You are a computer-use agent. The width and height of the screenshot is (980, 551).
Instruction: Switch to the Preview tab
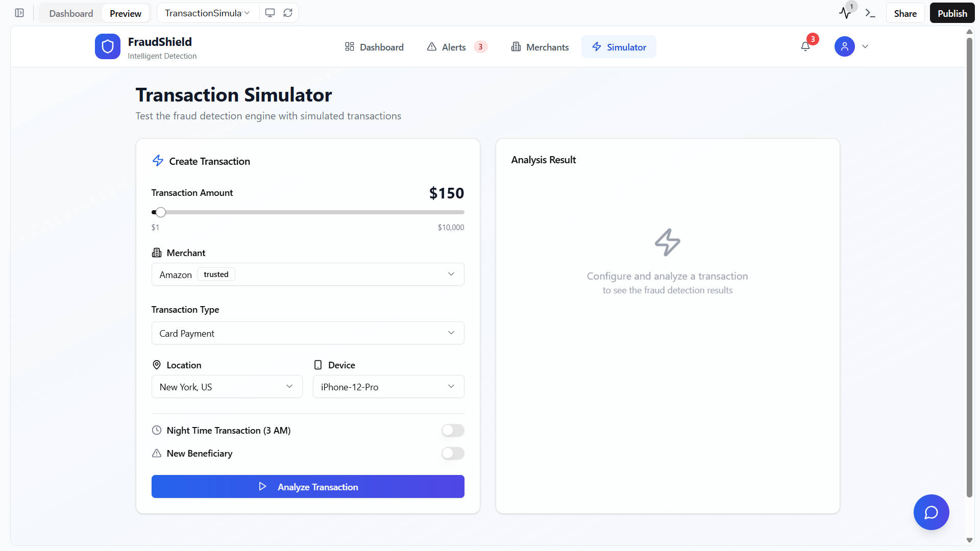click(125, 13)
